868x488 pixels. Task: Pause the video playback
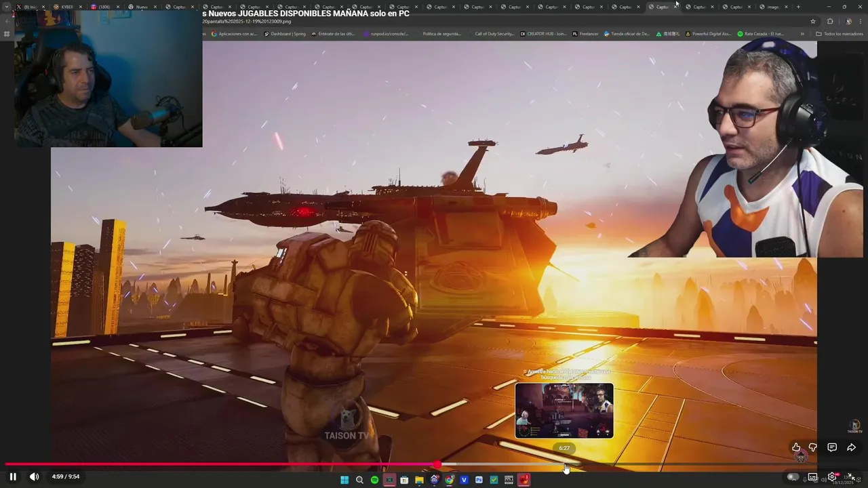point(13,476)
